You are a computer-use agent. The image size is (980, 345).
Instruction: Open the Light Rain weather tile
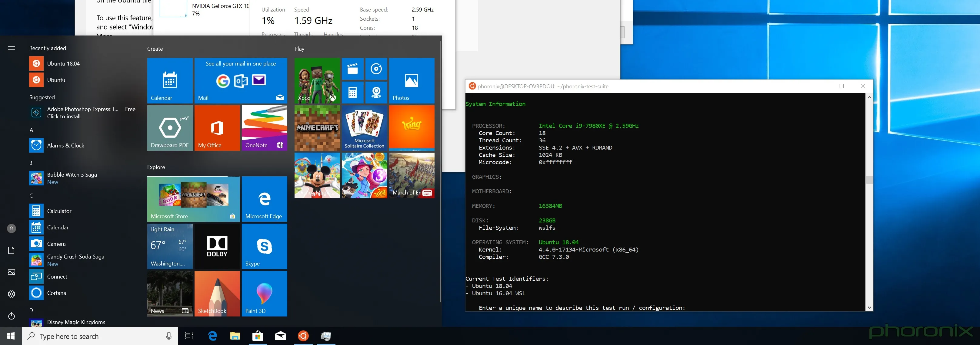tap(170, 246)
